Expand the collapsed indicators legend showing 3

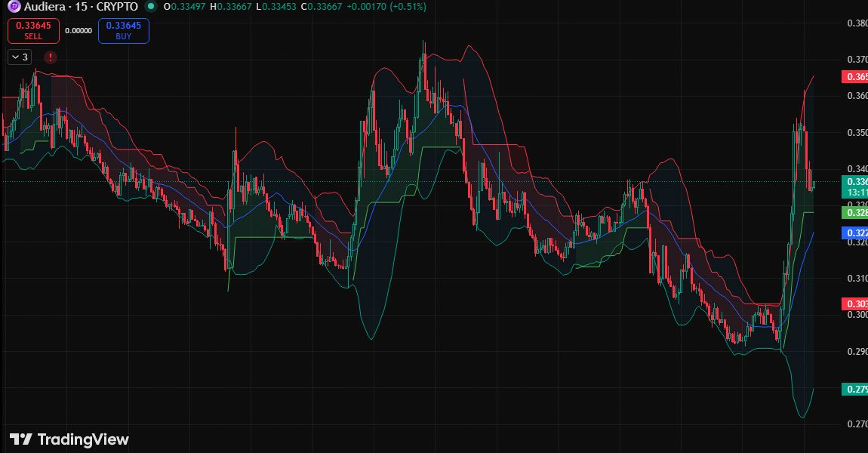point(19,57)
